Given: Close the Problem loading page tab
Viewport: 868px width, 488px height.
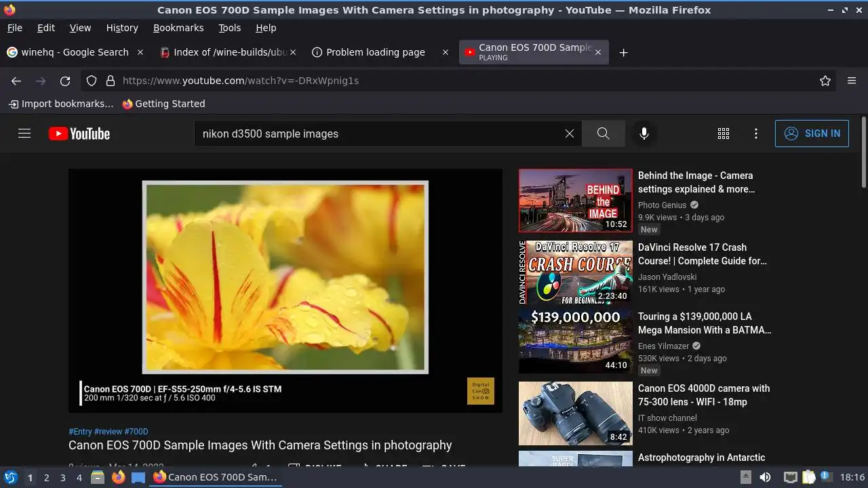Looking at the screenshot, I should [446, 52].
